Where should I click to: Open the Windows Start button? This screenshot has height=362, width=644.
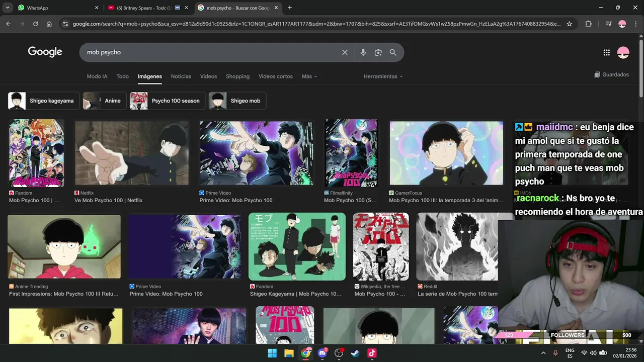[x=272, y=353]
